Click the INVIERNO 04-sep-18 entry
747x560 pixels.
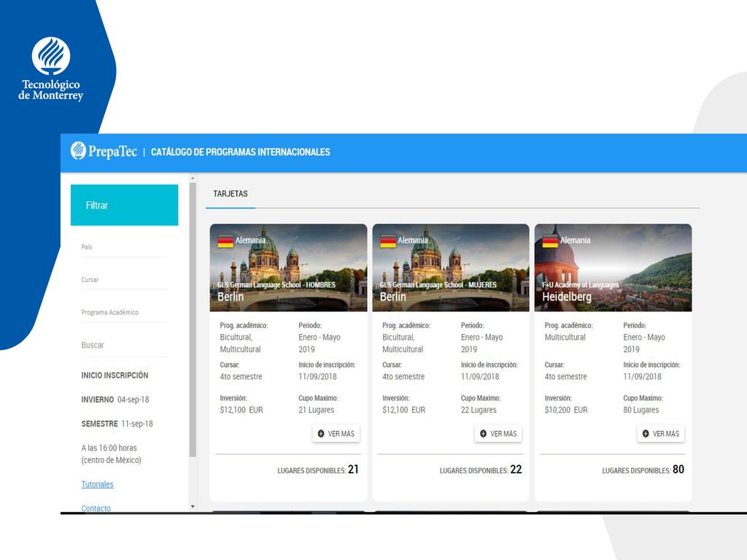coord(115,400)
